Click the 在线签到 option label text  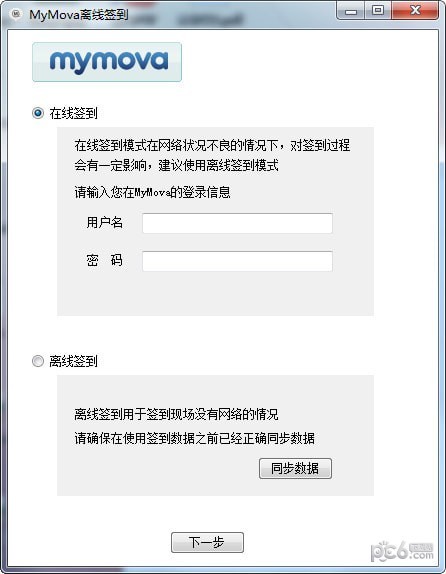[x=74, y=113]
